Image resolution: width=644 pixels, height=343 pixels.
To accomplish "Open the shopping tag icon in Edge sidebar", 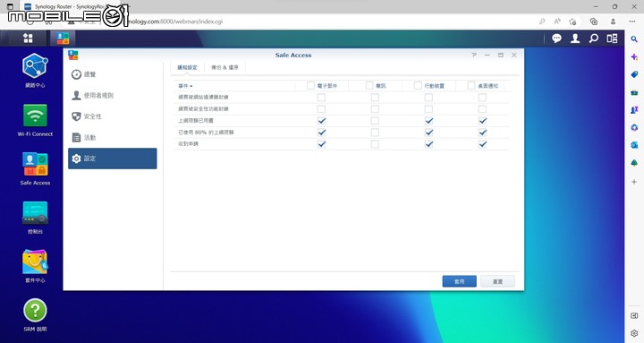I will click(634, 74).
